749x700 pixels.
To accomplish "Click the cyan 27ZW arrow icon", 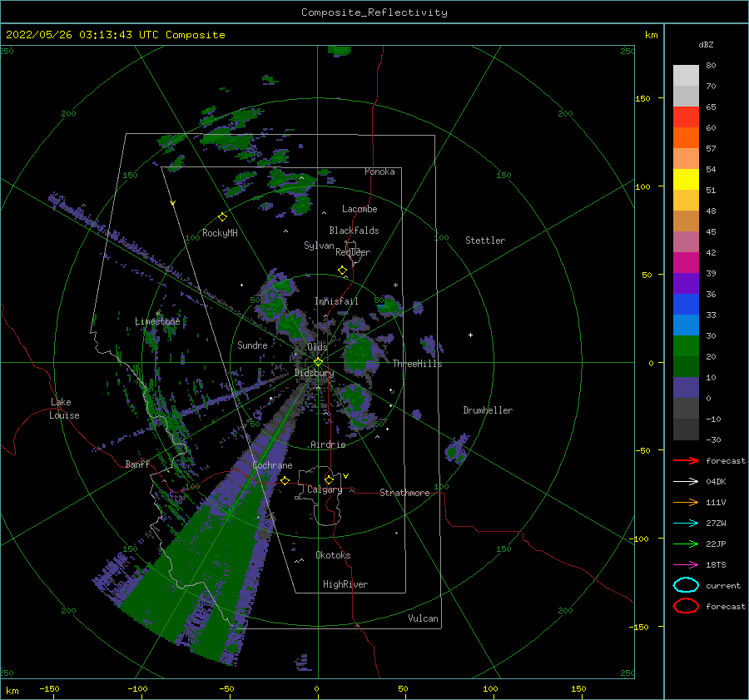I will (x=686, y=524).
